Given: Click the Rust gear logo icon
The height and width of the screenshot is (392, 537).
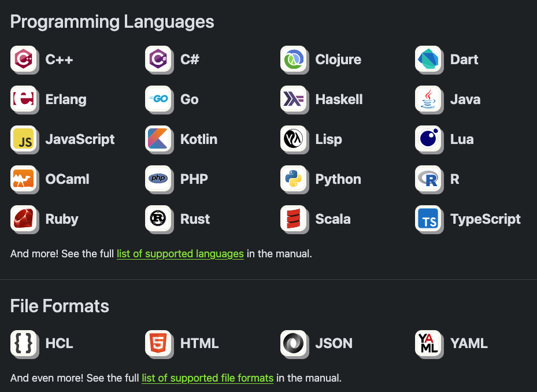Looking at the screenshot, I should point(158,219).
